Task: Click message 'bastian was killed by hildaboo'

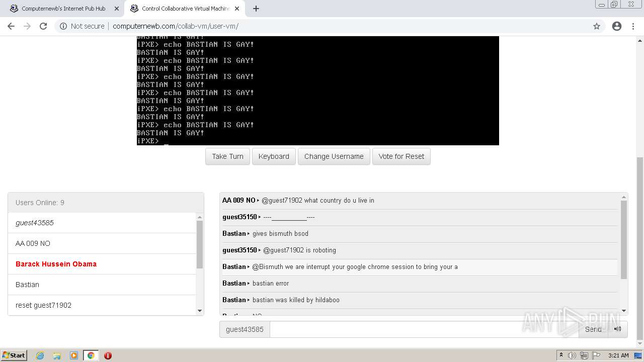Action: 296,300
